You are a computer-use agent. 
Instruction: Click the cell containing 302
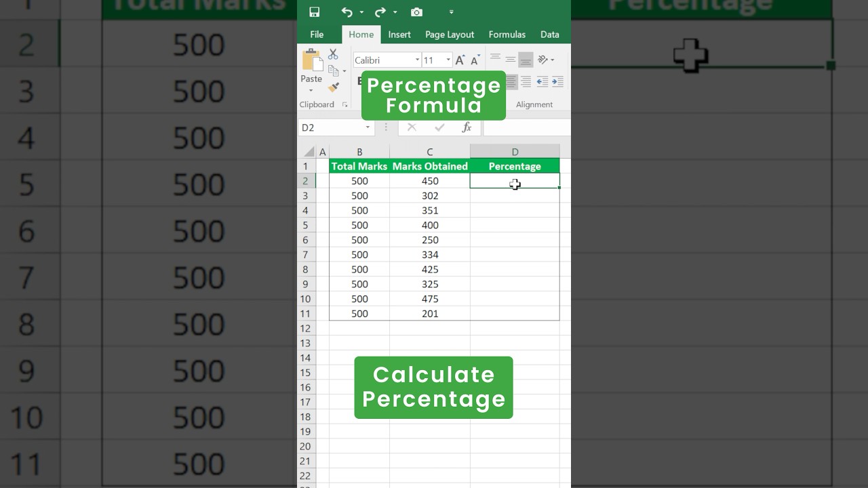coord(430,196)
